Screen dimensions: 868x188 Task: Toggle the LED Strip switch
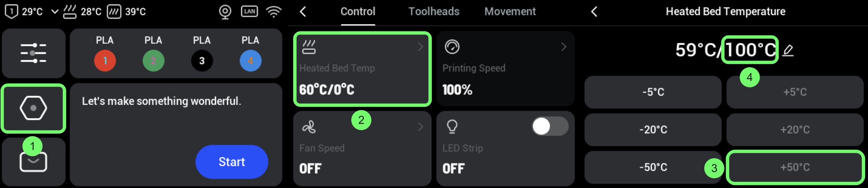tap(550, 127)
